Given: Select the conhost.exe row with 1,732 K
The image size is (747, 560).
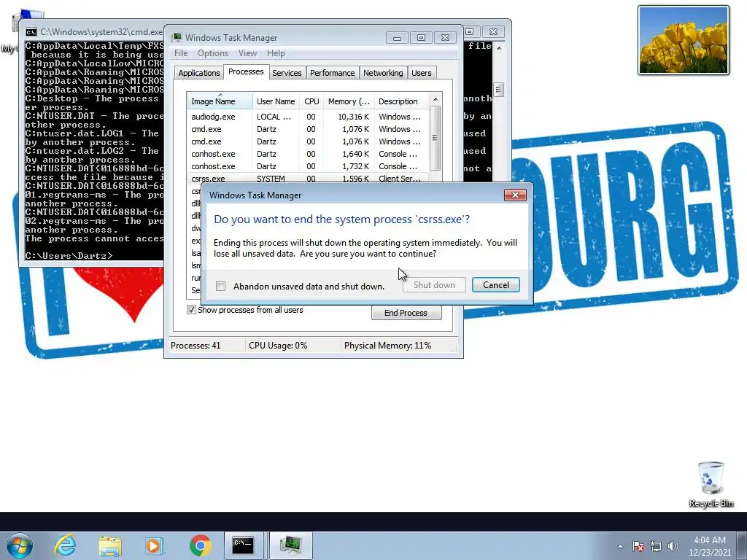Looking at the screenshot, I should [x=308, y=166].
